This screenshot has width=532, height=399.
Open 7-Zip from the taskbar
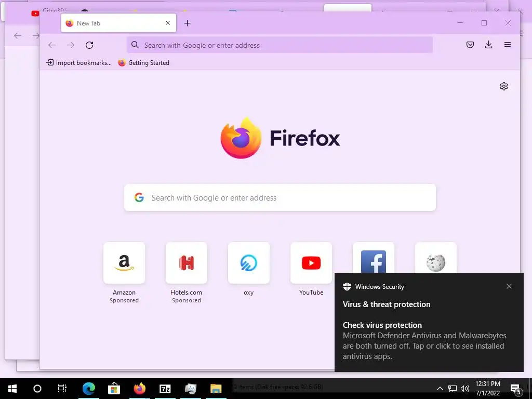coord(165,389)
